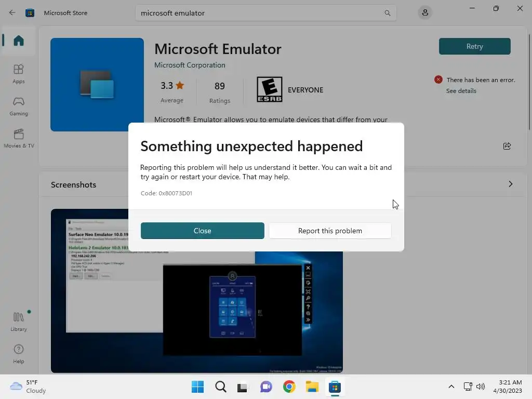Click the ESRB Everyone rating badge
The height and width of the screenshot is (399, 532).
(x=270, y=89)
